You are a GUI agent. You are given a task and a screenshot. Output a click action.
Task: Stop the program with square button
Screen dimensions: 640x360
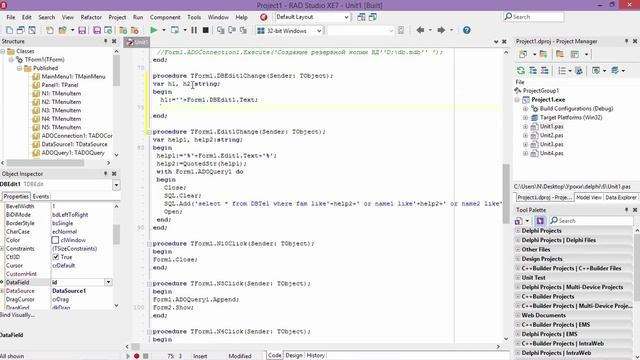[206, 30]
